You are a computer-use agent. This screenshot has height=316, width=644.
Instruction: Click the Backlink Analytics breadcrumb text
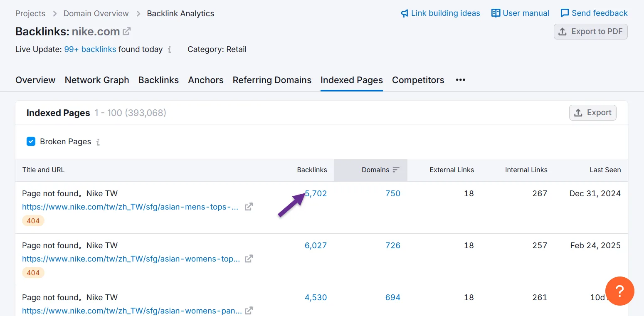180,13
